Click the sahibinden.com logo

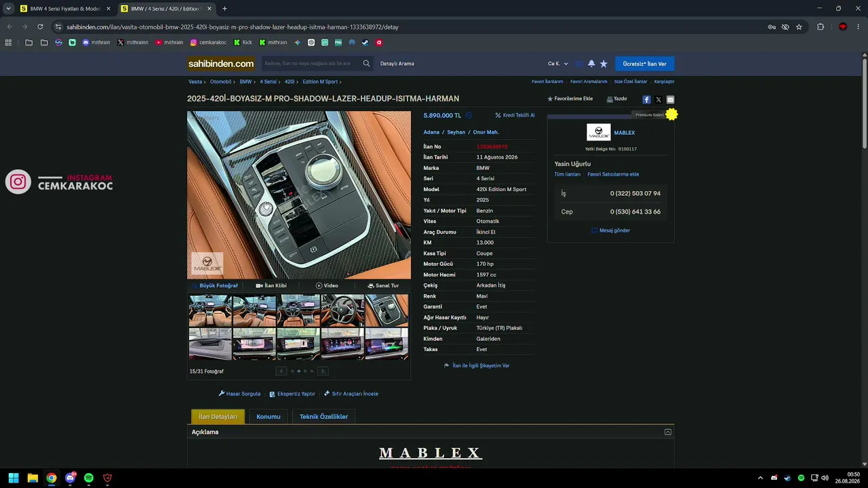tap(221, 64)
